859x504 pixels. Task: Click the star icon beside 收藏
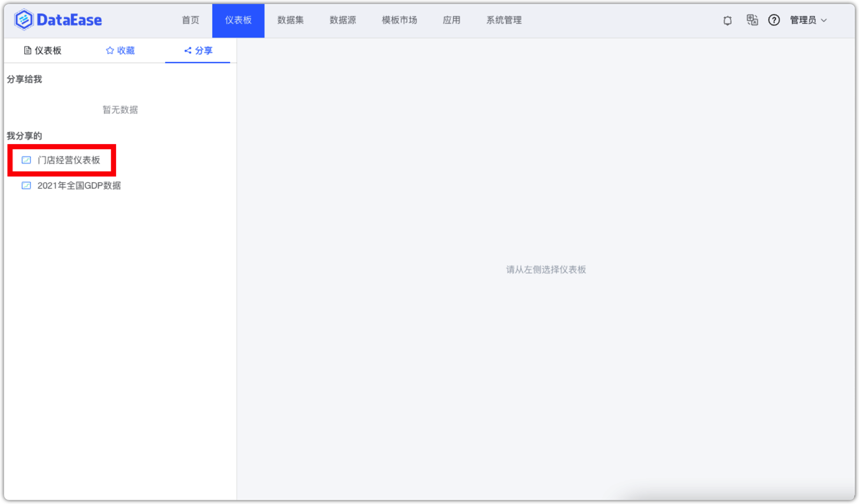pyautogui.click(x=109, y=50)
